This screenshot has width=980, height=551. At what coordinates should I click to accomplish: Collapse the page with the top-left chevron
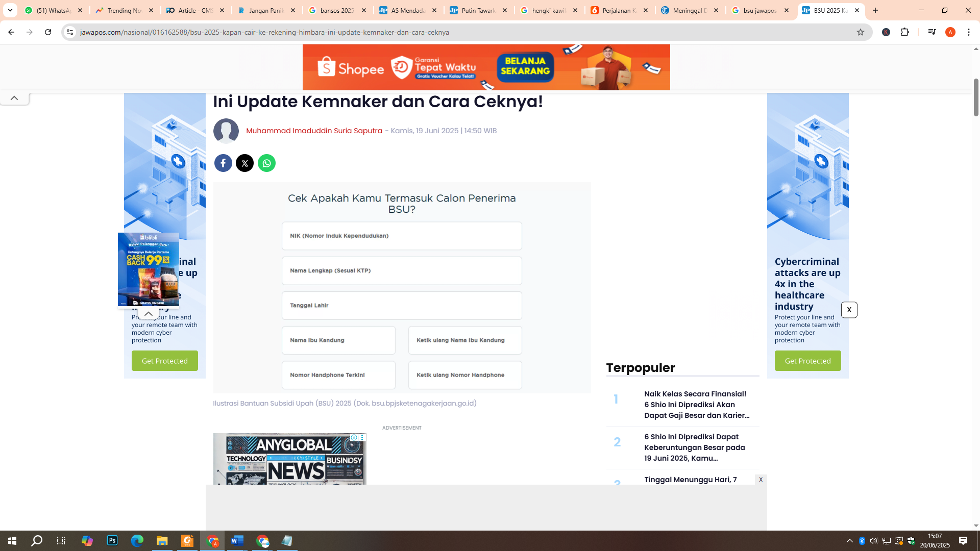pyautogui.click(x=14, y=98)
